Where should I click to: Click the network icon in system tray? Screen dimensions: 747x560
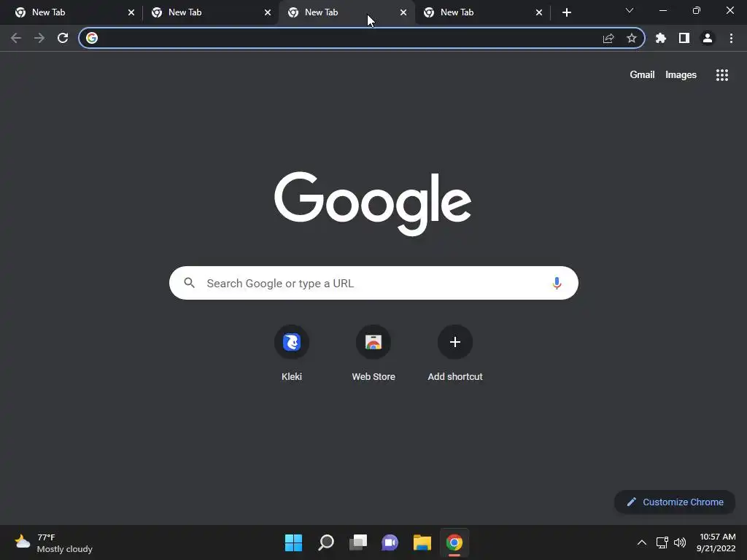tap(662, 542)
